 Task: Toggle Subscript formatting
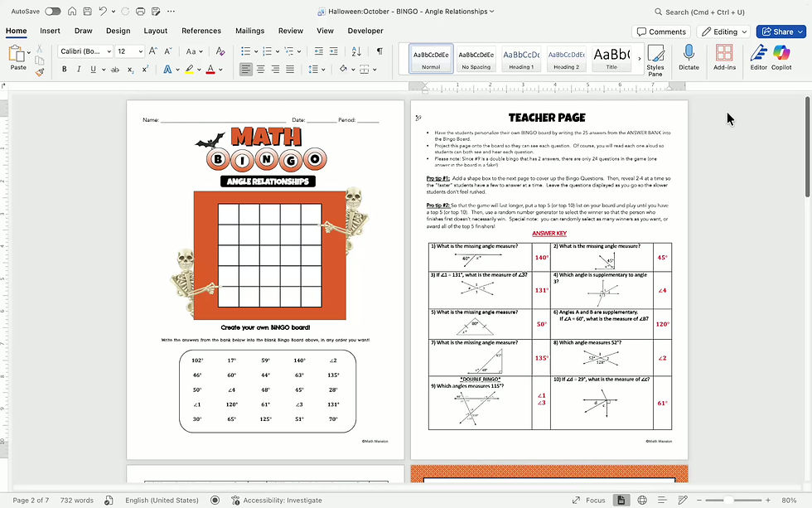pos(131,69)
